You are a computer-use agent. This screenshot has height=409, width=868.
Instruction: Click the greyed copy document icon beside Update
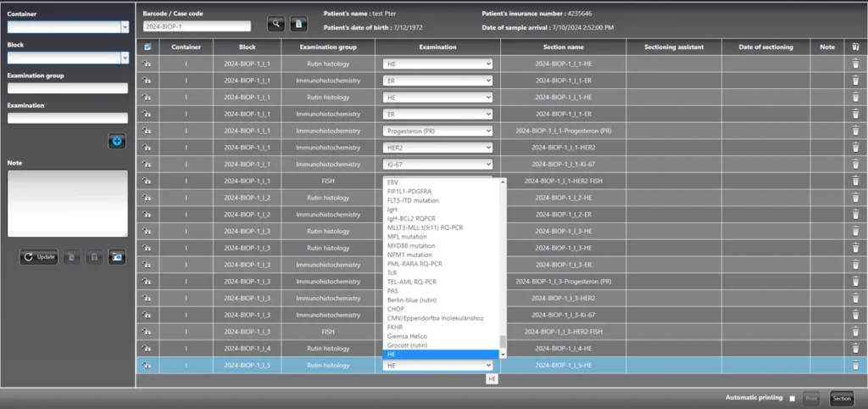pyautogui.click(x=71, y=256)
